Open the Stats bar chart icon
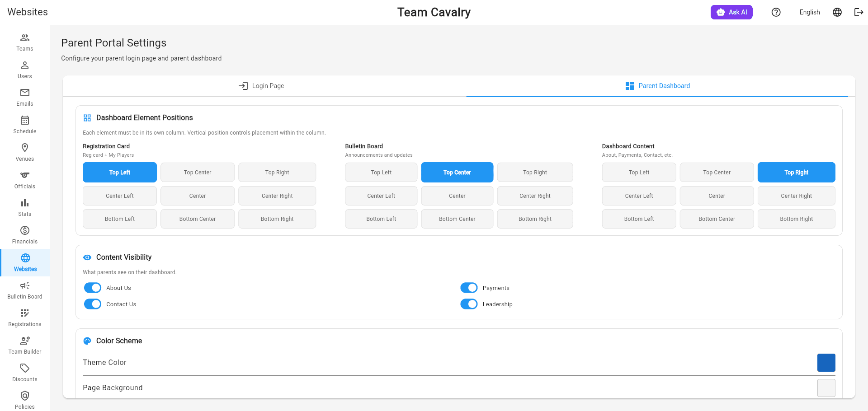This screenshot has width=868, height=411. click(x=25, y=203)
